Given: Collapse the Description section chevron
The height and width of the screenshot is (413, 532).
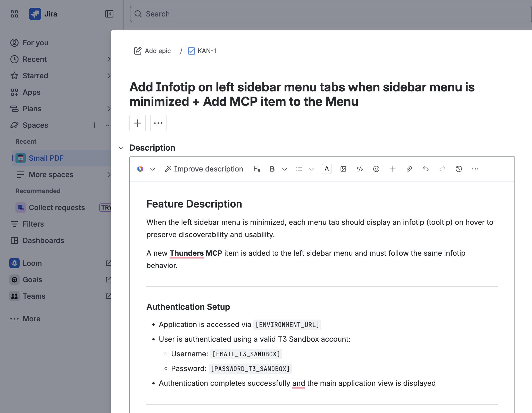Looking at the screenshot, I should click(121, 148).
